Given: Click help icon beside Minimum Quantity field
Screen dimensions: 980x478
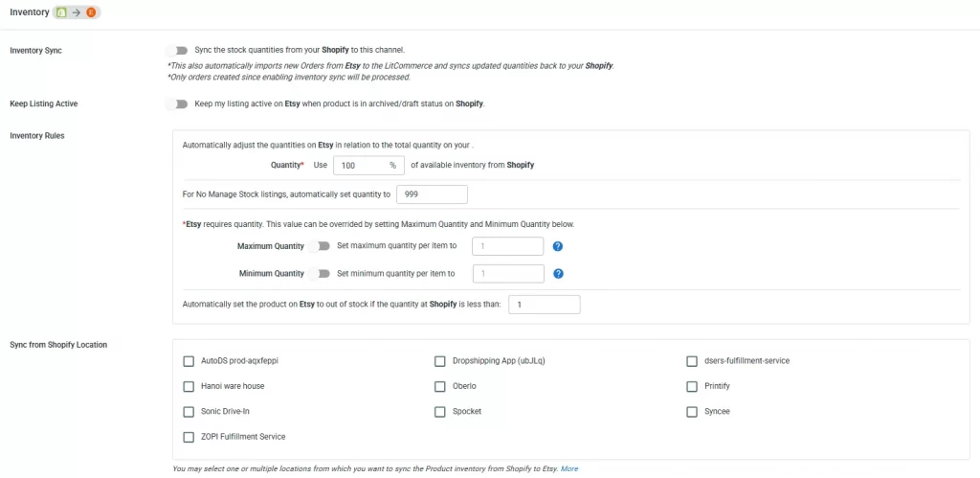Looking at the screenshot, I should coord(559,273).
